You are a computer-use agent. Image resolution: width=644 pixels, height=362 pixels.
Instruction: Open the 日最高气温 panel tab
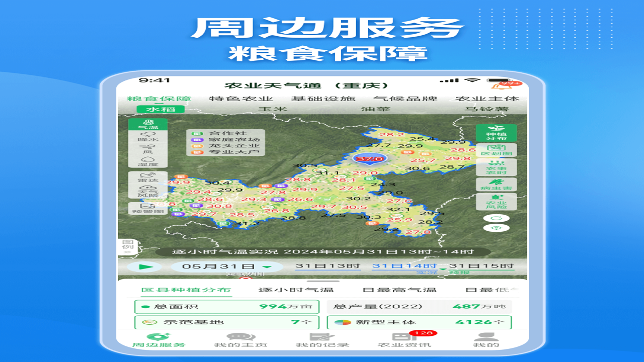point(399,290)
